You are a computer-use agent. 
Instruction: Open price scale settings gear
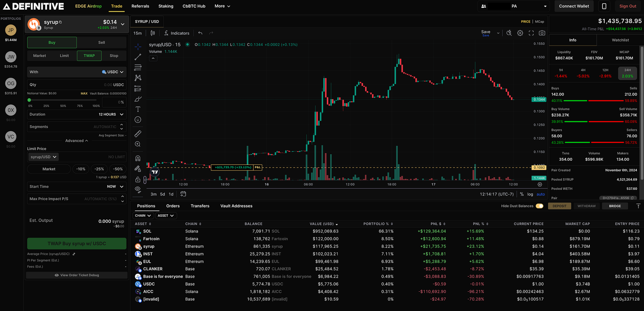tap(540, 185)
